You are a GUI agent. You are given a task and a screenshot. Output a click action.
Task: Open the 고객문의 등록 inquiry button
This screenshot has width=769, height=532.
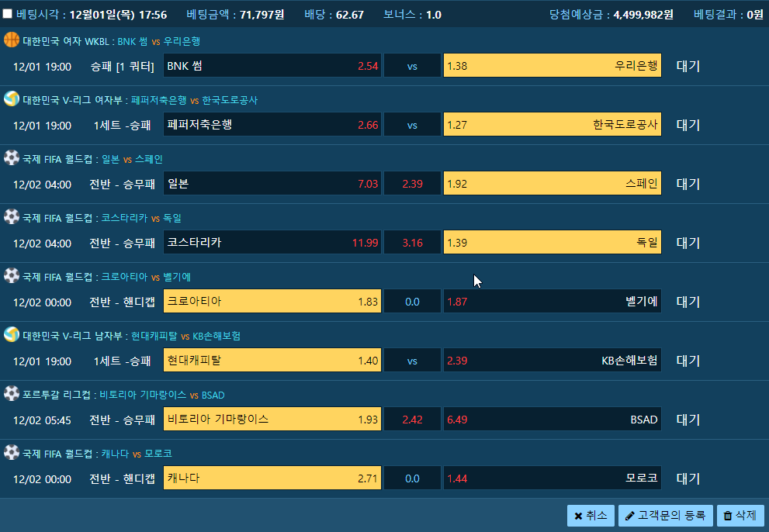(x=666, y=516)
